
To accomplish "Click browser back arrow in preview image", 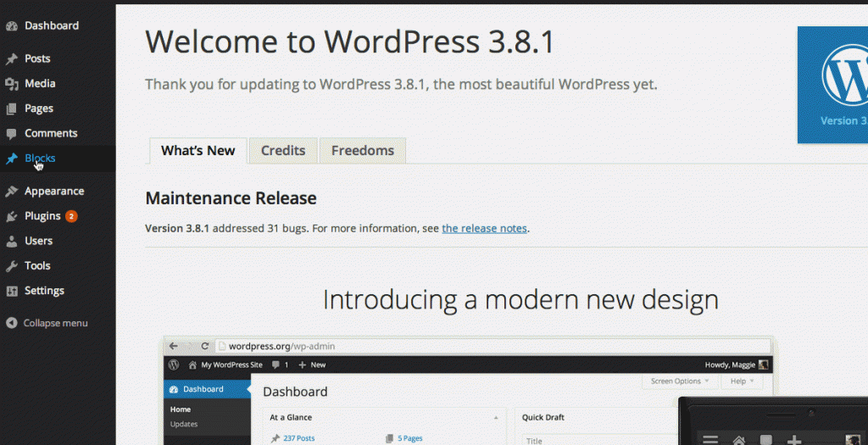I will point(173,346).
